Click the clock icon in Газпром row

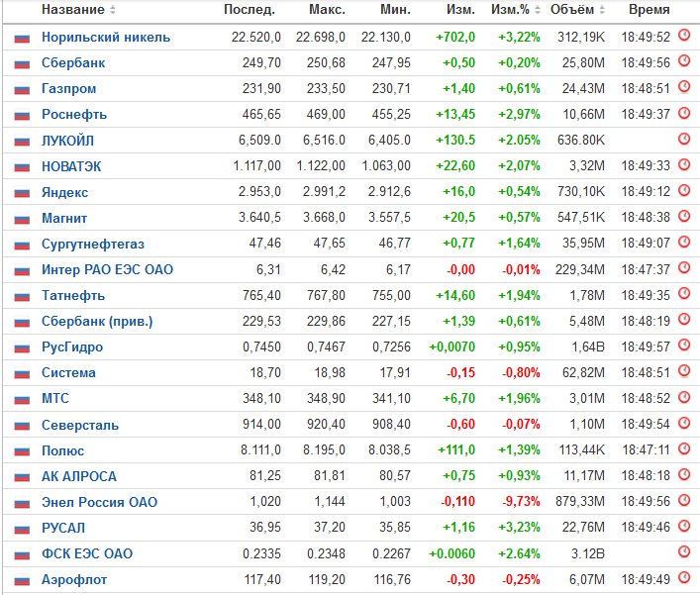684,86
